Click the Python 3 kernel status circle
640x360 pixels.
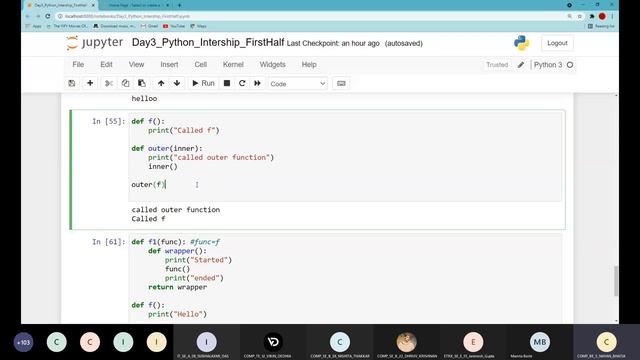(x=570, y=65)
